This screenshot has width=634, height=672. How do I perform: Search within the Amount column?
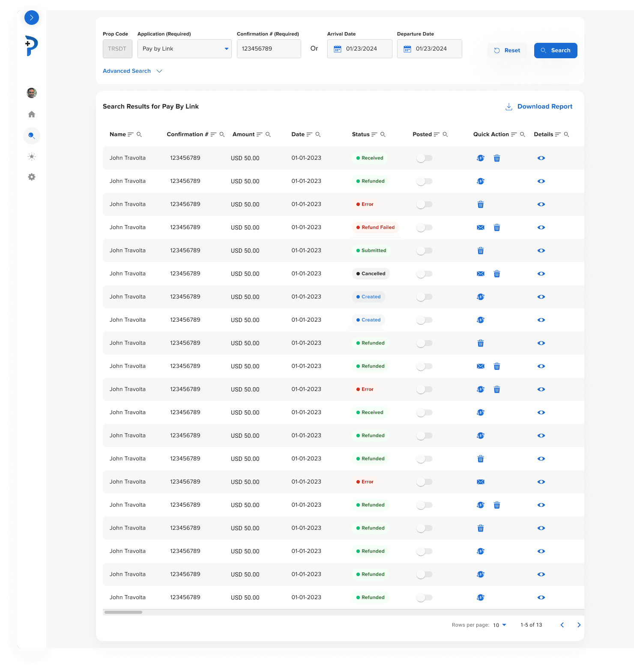tap(268, 134)
